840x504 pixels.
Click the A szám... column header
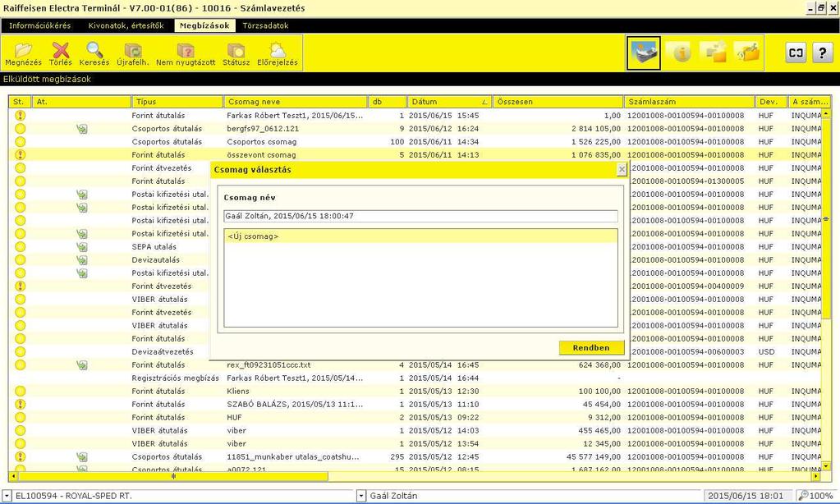(x=810, y=102)
